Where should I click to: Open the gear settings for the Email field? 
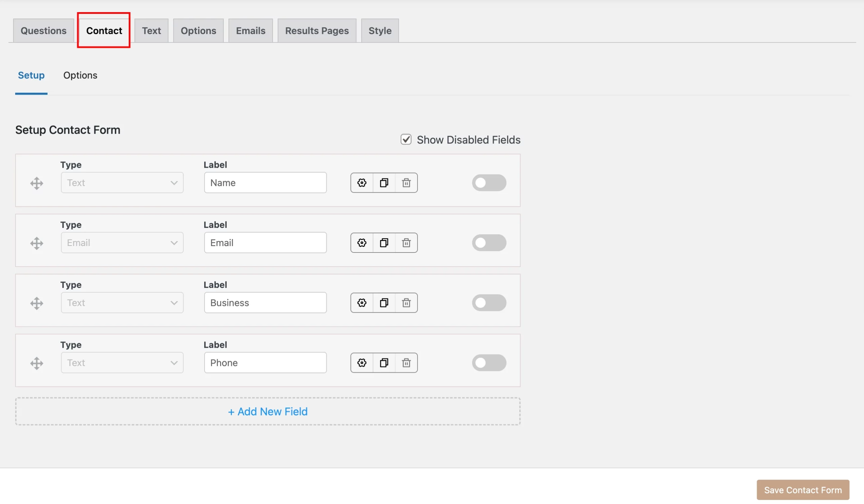click(x=362, y=243)
